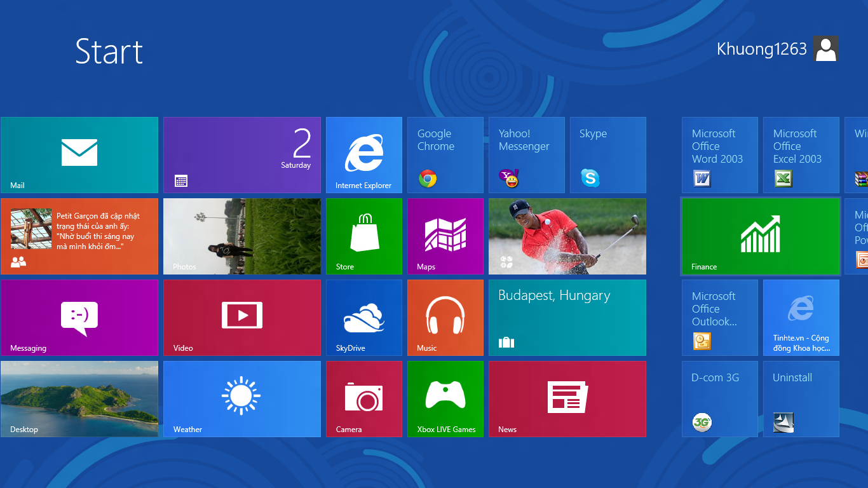Open the SkyDrive tile
868x488 pixels.
[364, 318]
